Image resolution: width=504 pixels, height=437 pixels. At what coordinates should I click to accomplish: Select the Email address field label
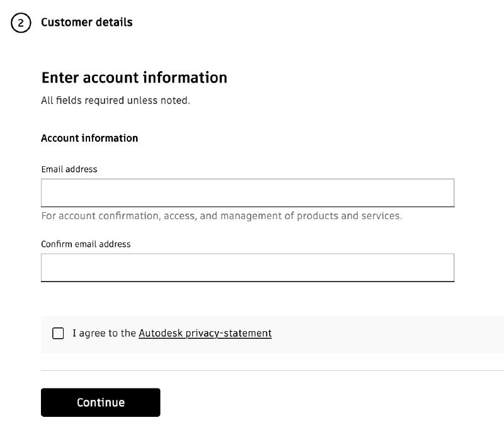[69, 169]
